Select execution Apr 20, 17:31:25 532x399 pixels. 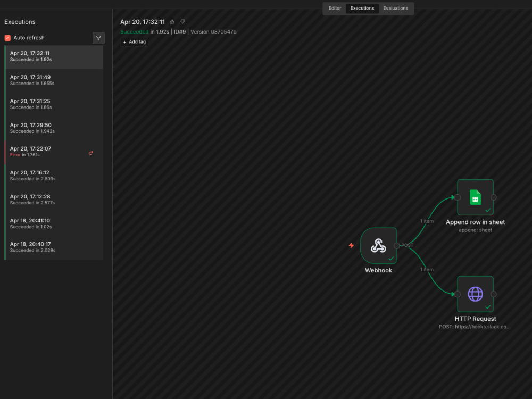point(54,104)
